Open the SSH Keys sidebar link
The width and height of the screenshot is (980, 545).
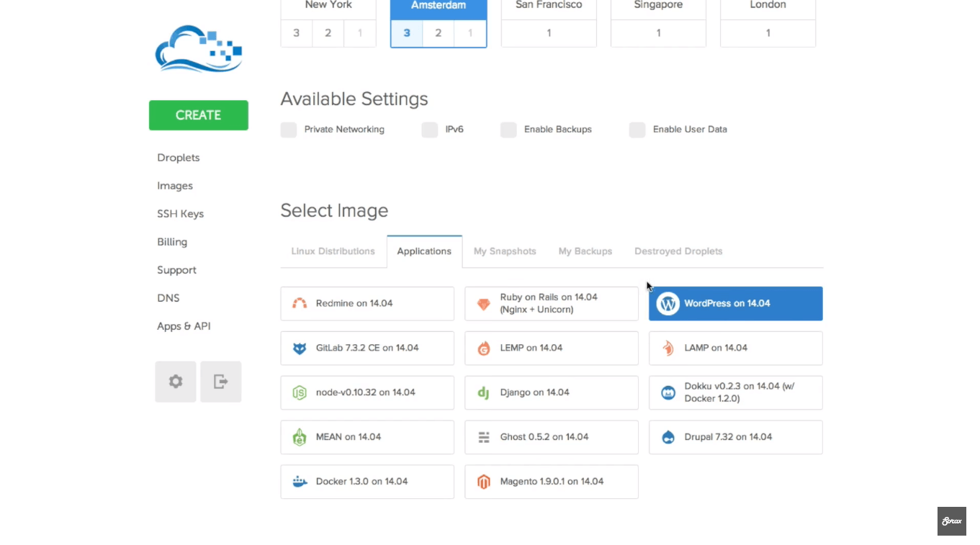[x=180, y=214]
